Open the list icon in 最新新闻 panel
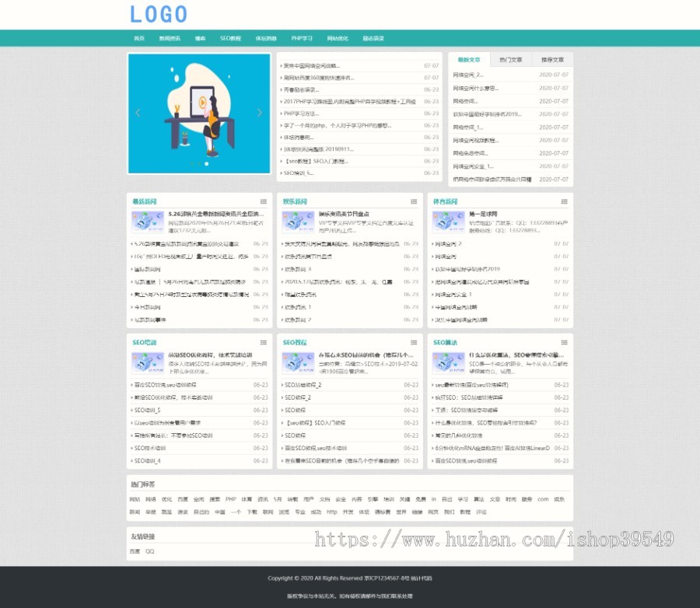The image size is (700, 608). pyautogui.click(x=264, y=201)
